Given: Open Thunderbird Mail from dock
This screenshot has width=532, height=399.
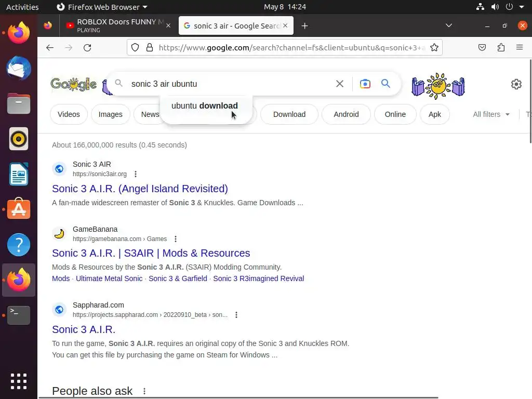Looking at the screenshot, I should pyautogui.click(x=19, y=68).
